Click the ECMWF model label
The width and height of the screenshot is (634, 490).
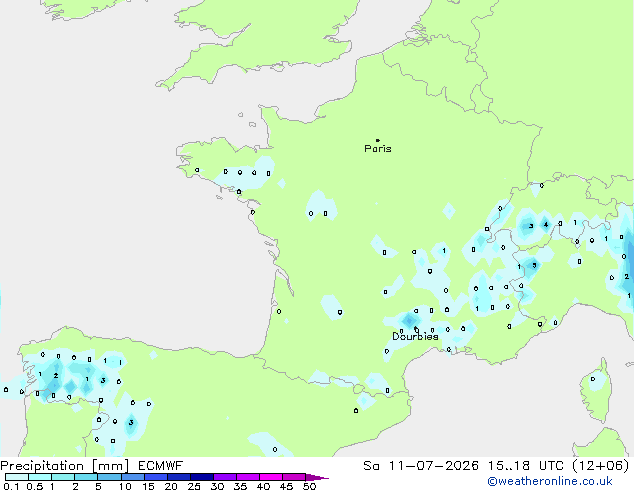(161, 466)
